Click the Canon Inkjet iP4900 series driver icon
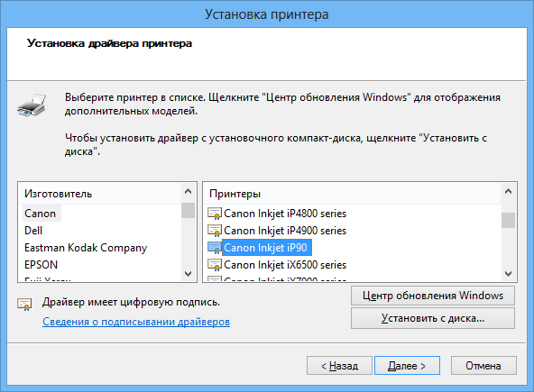 coord(215,231)
